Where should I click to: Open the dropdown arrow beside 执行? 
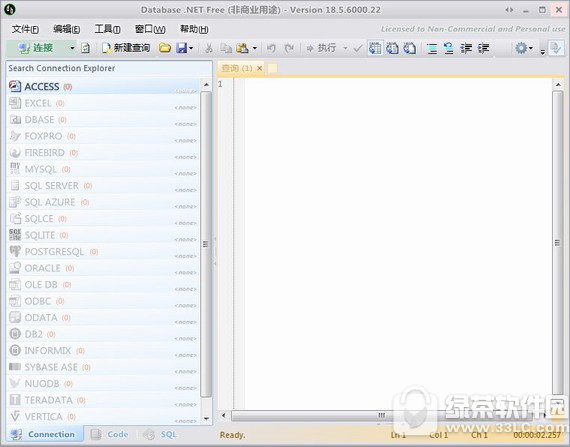(x=345, y=48)
